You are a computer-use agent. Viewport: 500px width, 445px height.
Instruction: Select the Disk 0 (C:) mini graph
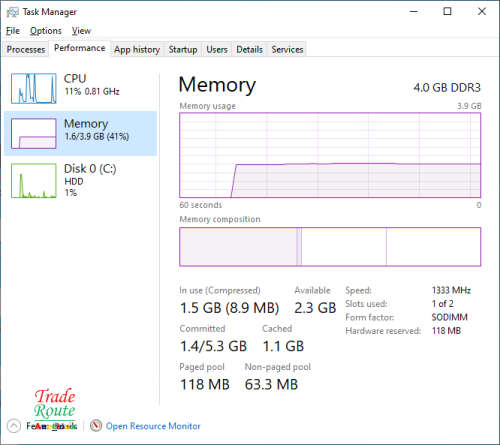[34, 180]
